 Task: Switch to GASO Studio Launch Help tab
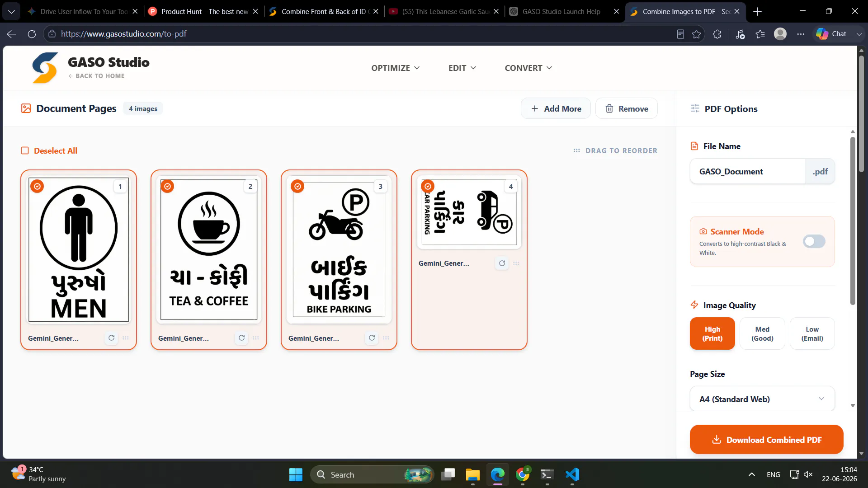[x=561, y=12]
